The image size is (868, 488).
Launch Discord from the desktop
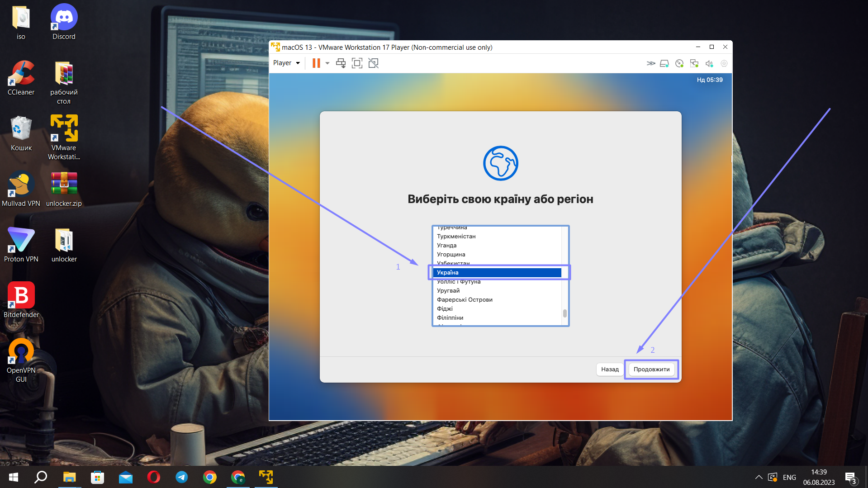[x=64, y=23]
